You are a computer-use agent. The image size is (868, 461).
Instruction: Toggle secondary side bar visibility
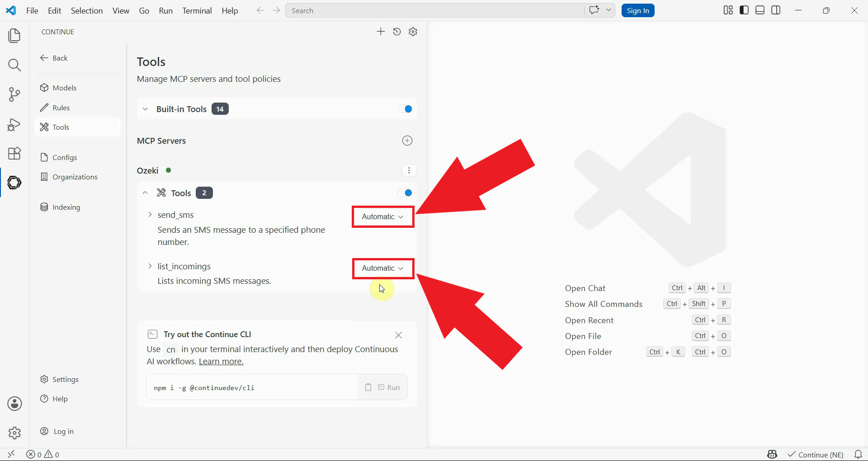(776, 10)
